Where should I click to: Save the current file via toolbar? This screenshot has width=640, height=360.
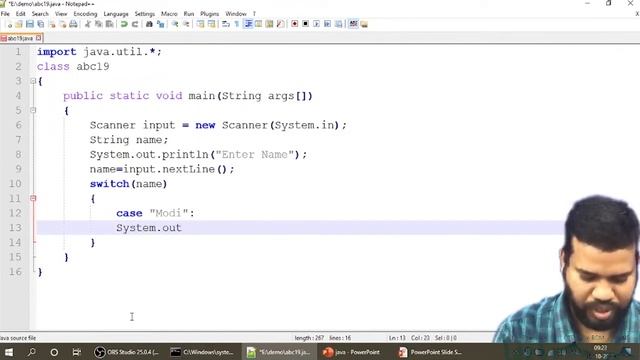coord(30,24)
